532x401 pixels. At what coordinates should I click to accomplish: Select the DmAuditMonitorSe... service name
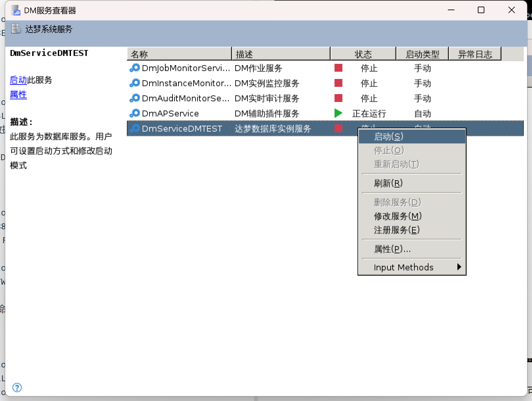(x=186, y=98)
